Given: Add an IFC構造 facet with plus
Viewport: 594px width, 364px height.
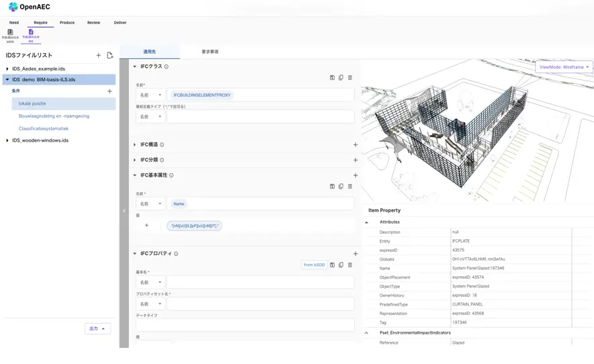Looking at the screenshot, I should point(355,144).
